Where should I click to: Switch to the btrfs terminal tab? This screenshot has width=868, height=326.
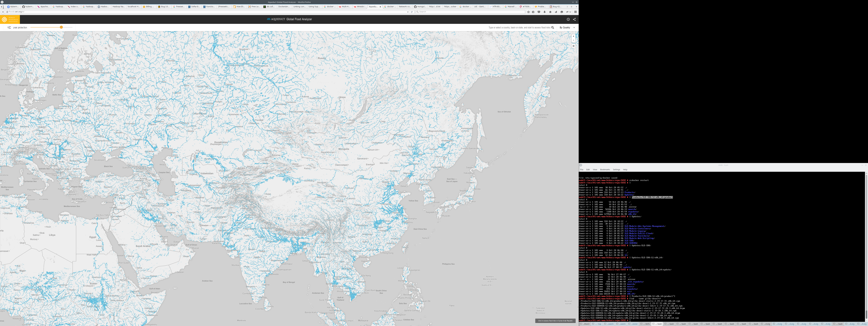645,324
